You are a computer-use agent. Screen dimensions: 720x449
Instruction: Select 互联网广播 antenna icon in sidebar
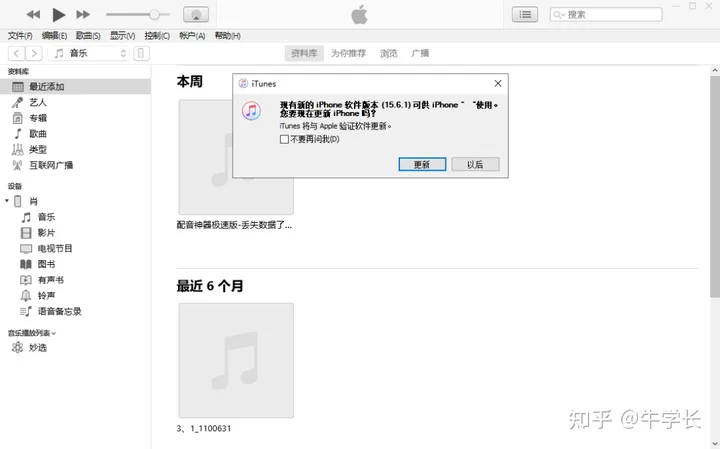click(x=17, y=165)
